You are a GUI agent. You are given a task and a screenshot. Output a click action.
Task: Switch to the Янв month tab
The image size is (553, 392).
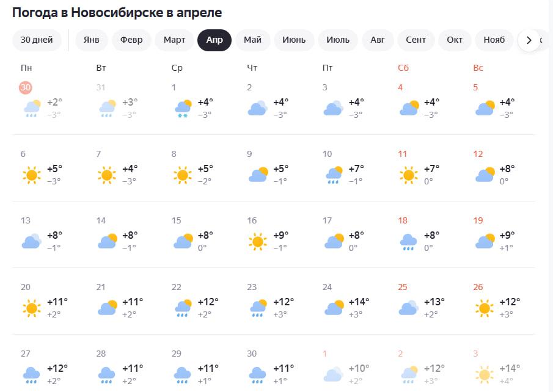coord(91,40)
